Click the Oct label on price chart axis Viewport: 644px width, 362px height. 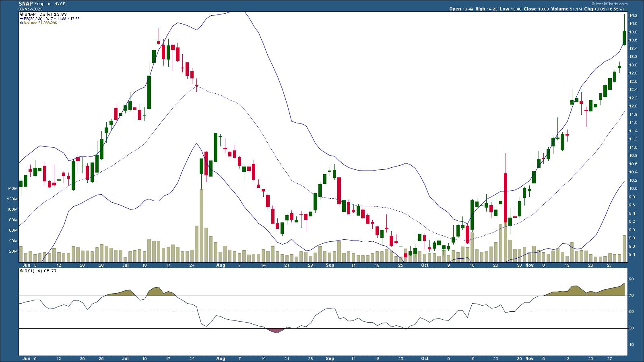(425, 265)
